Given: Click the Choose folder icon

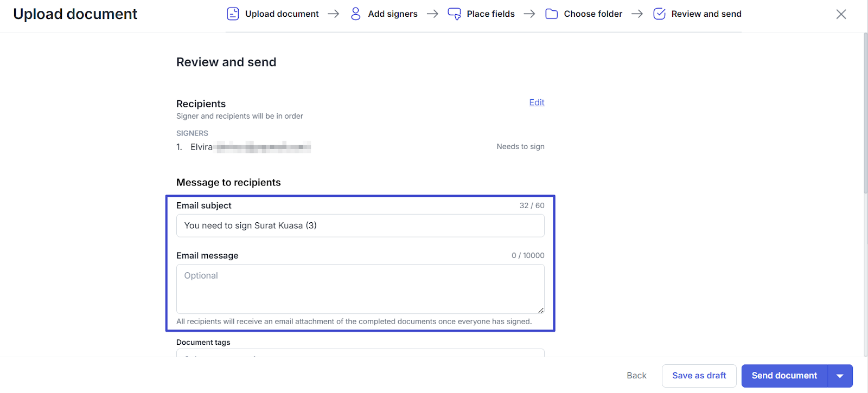Looking at the screenshot, I should (551, 14).
